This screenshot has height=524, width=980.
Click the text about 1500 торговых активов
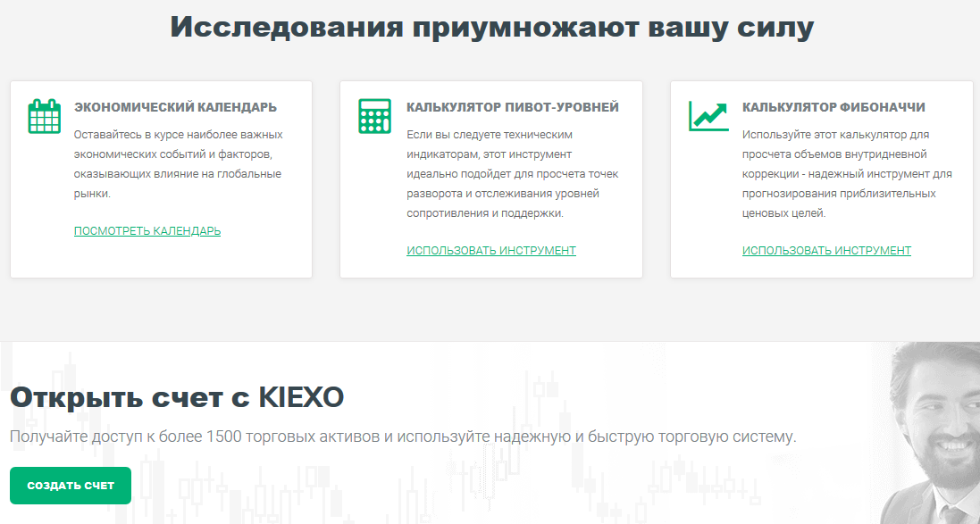(x=403, y=436)
